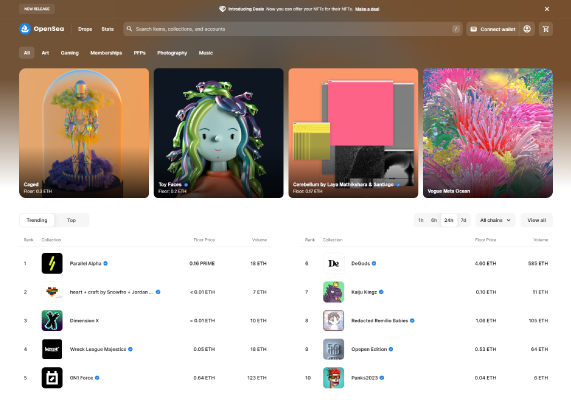Click the verified badge beside Toy Faces

(x=186, y=184)
